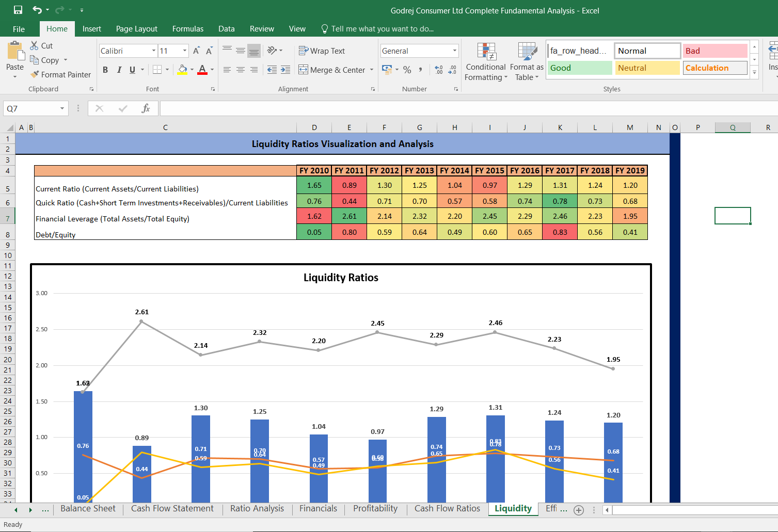Click the Redo arrow icon
Viewport: 778px width, 532px height.
(x=59, y=10)
